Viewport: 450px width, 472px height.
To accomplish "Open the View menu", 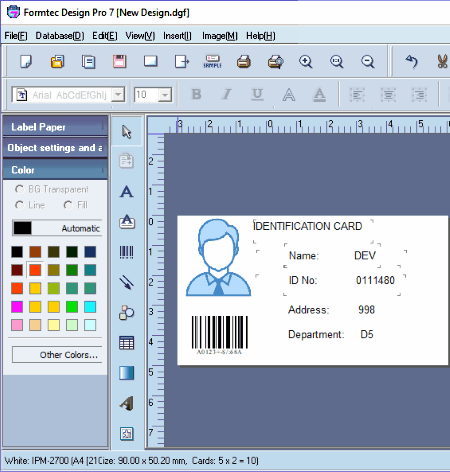I will [x=140, y=36].
